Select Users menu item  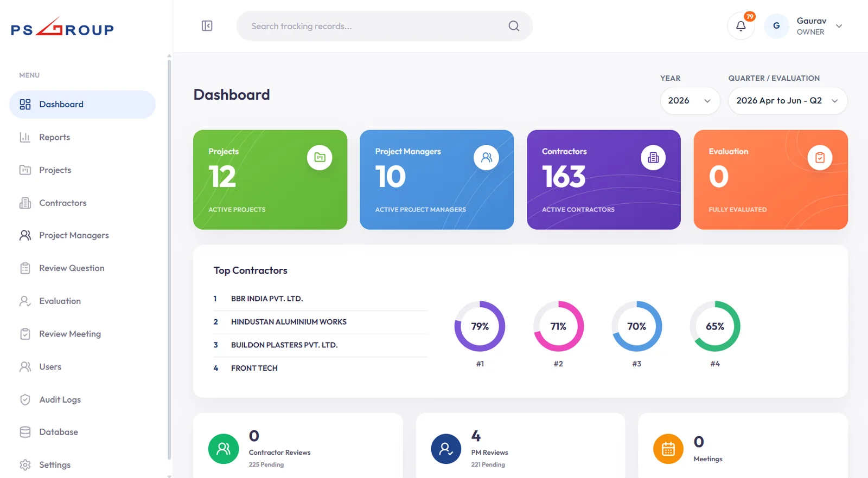click(x=82, y=367)
